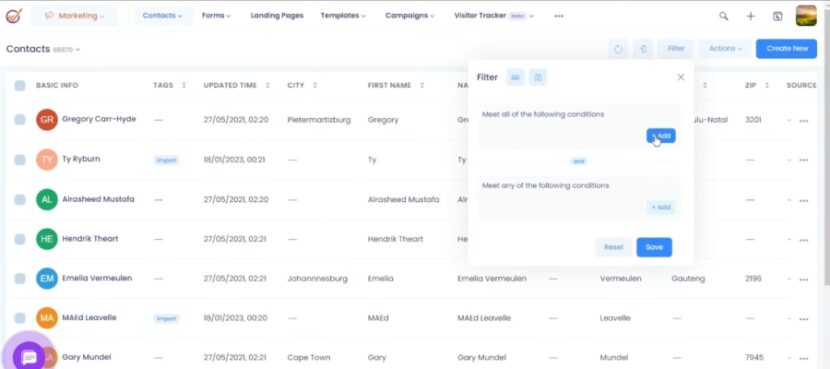Click the AL avatar of Alrasheed Mustafa

[x=47, y=200]
